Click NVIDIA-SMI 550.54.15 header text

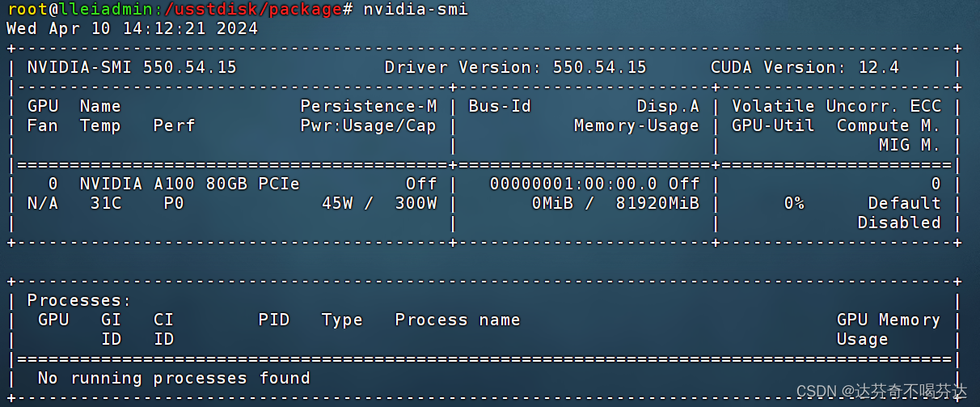132,67
